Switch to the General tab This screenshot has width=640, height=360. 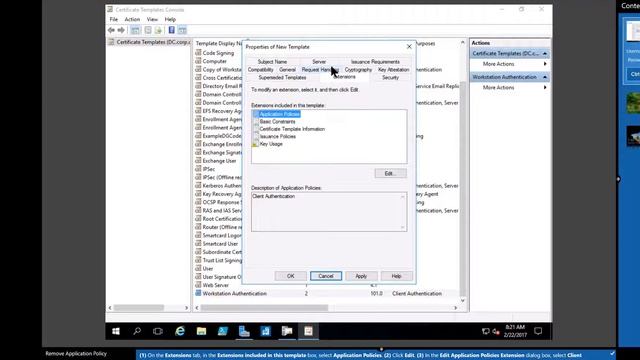pos(287,69)
